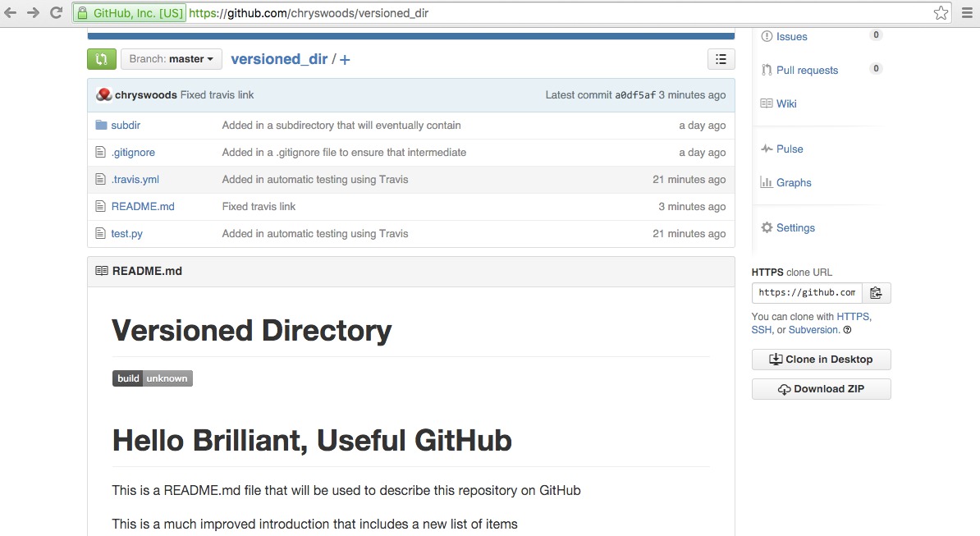
Task: Open the file list view toggle
Action: [721, 58]
